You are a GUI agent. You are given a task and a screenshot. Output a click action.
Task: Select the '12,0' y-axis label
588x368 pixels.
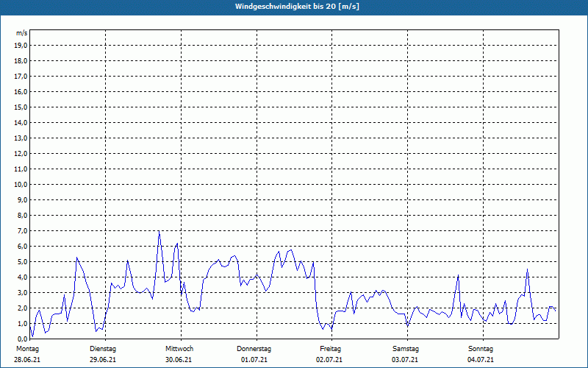click(21, 153)
